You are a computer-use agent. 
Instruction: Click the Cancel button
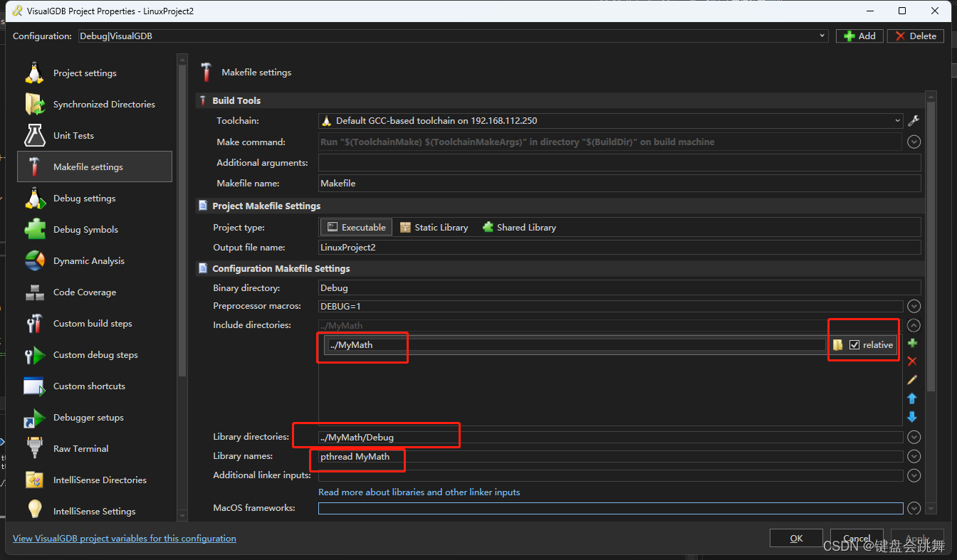[857, 539]
